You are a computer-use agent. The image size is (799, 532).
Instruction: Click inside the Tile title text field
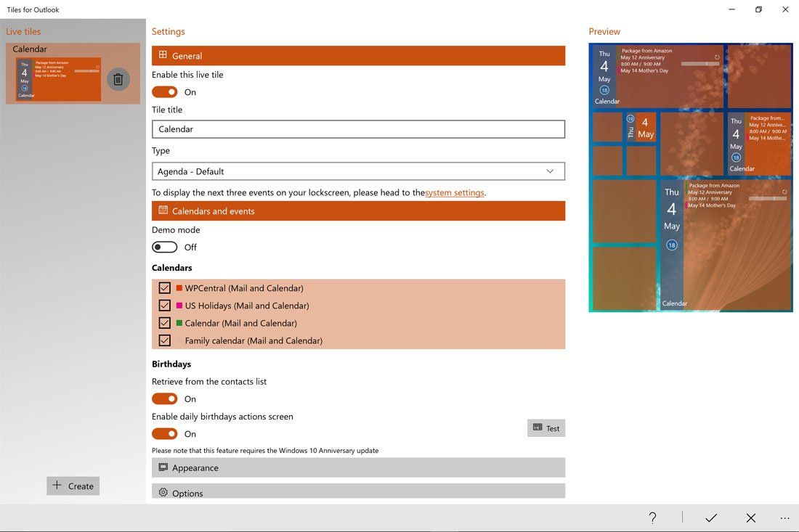pyautogui.click(x=358, y=128)
